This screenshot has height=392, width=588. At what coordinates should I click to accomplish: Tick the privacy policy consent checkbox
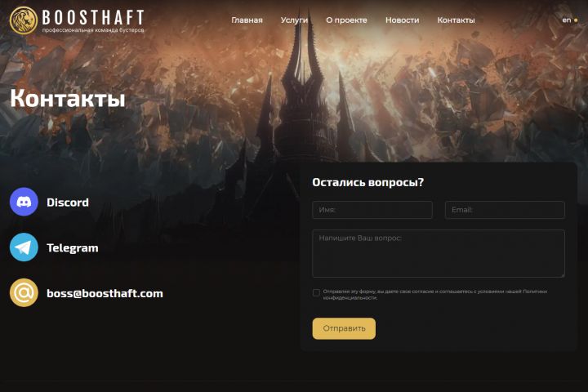click(x=316, y=292)
